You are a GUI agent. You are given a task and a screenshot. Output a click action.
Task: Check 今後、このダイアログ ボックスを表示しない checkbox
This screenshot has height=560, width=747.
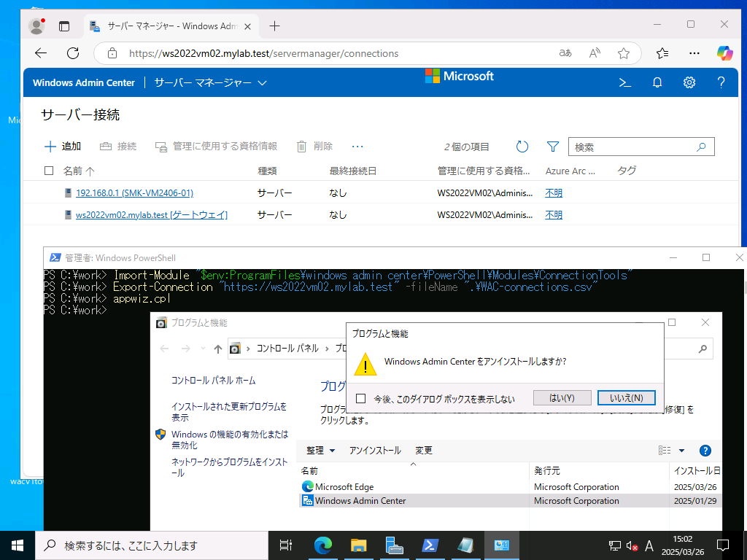(360, 399)
